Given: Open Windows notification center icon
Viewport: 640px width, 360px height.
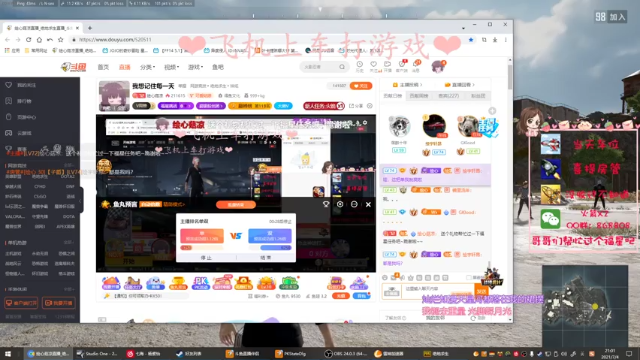Looking at the screenshot, I should pos(629,353).
